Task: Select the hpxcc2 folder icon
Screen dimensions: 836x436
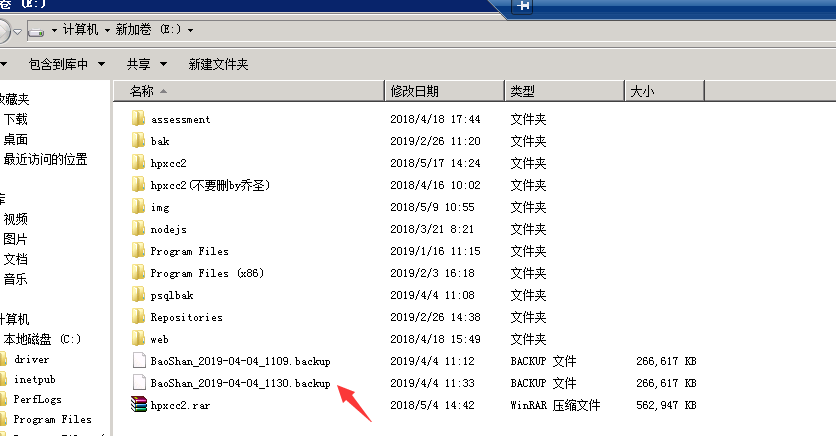Action: coord(138,162)
